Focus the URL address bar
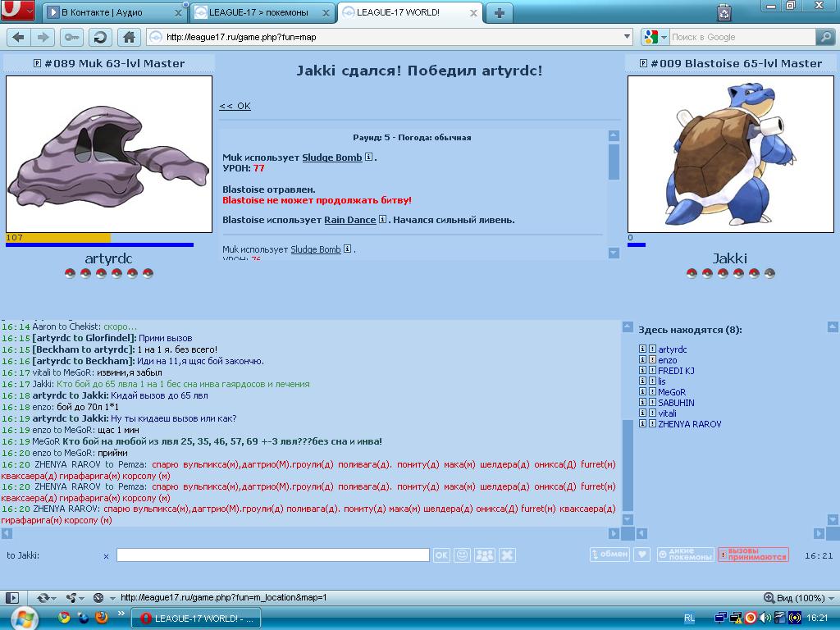 tap(390, 37)
